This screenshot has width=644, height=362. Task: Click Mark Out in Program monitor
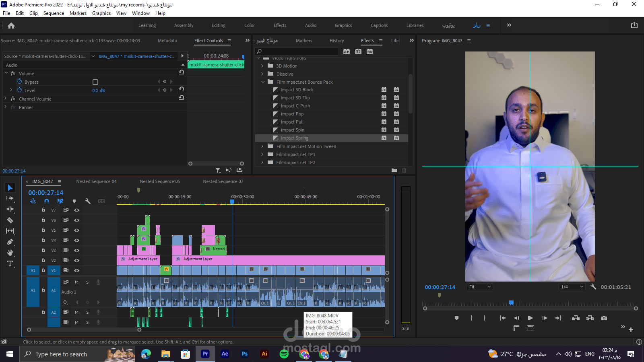pyautogui.click(x=484, y=318)
